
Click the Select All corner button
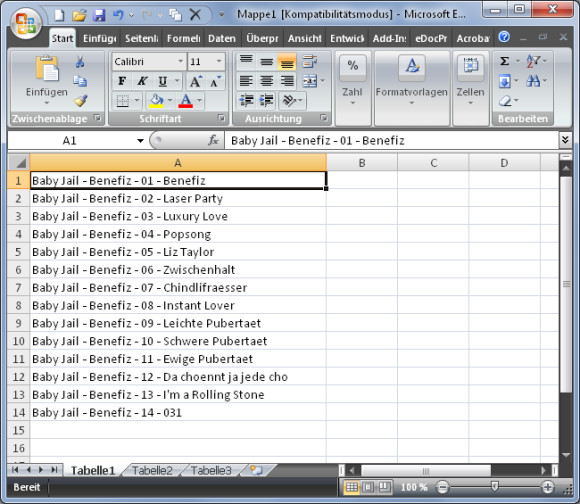click(x=18, y=163)
